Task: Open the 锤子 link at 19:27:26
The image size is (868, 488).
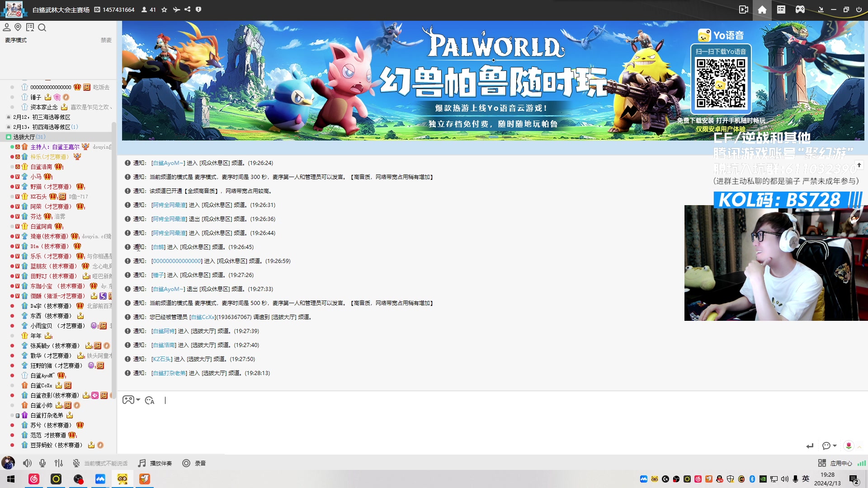Action: (158, 275)
